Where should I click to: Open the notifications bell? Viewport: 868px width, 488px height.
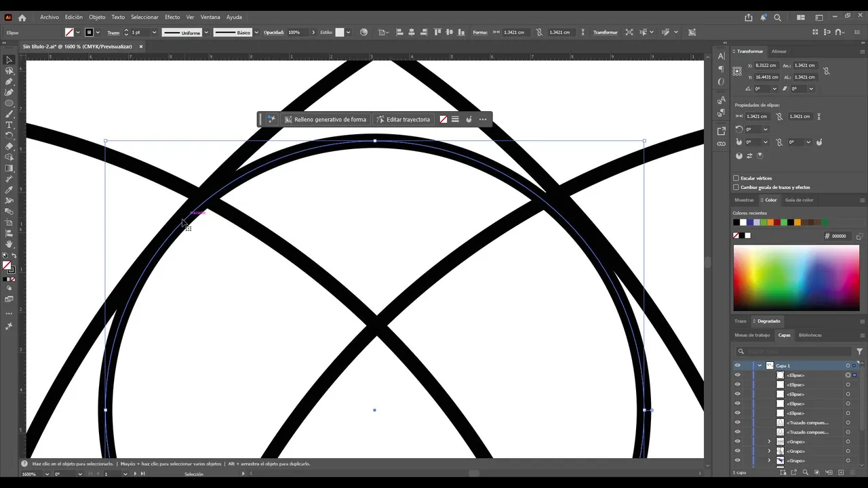(x=764, y=18)
